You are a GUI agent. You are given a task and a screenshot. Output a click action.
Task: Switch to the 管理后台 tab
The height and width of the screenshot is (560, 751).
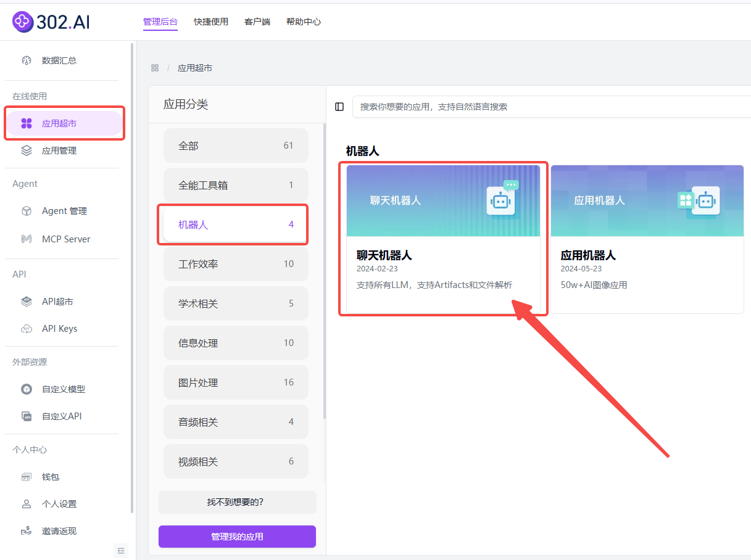pyautogui.click(x=160, y=22)
